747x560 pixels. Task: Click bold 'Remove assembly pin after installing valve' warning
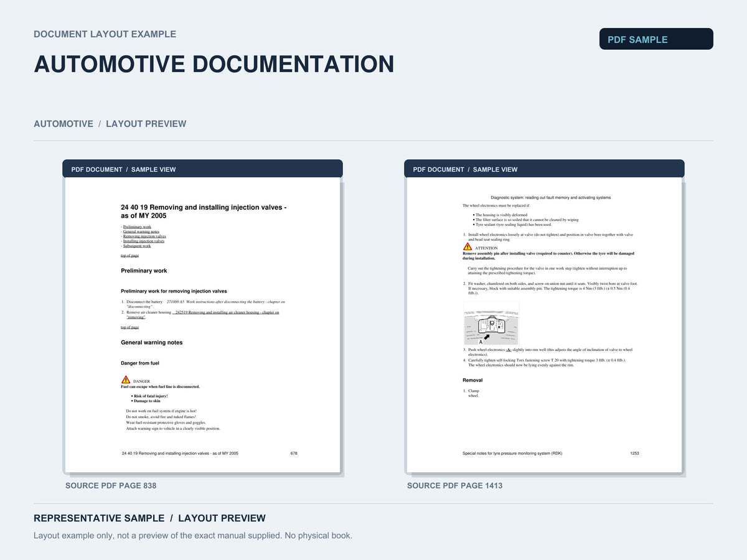pos(548,256)
